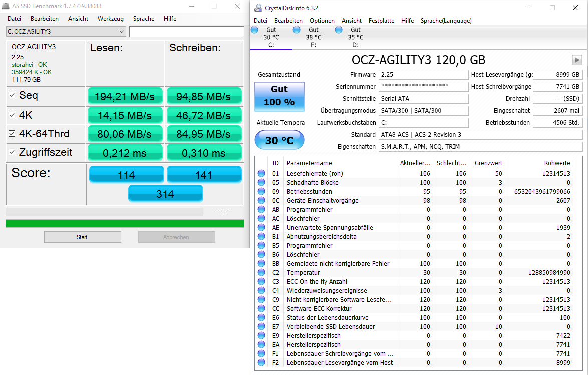Click status orb for Unerwartete Spannungsabfälle
Screen dimensions: 588x375
pyautogui.click(x=261, y=227)
